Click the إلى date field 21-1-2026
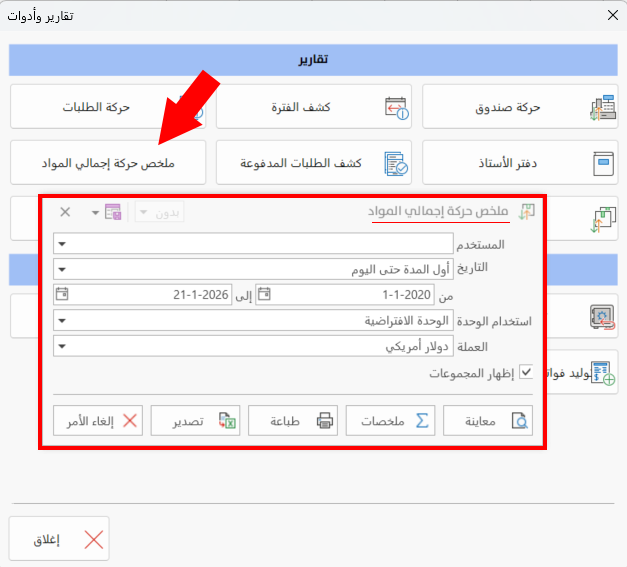 click(x=143, y=295)
